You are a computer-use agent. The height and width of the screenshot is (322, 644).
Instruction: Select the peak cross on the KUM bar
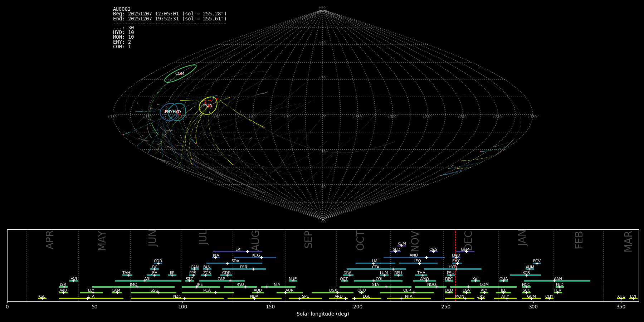(x=401, y=246)
